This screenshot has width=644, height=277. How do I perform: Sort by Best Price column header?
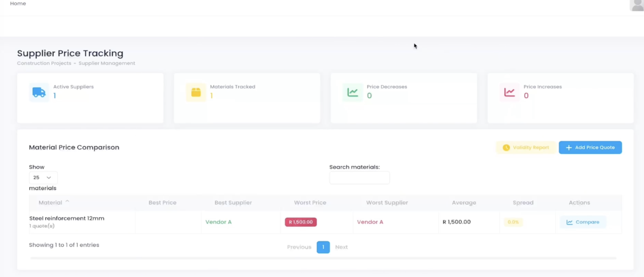(x=162, y=203)
